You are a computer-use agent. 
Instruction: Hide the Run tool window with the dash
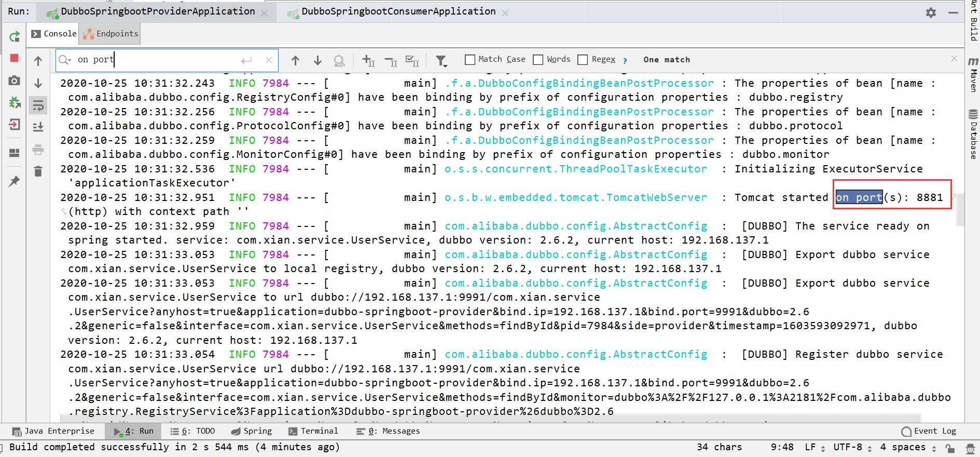[x=953, y=12]
